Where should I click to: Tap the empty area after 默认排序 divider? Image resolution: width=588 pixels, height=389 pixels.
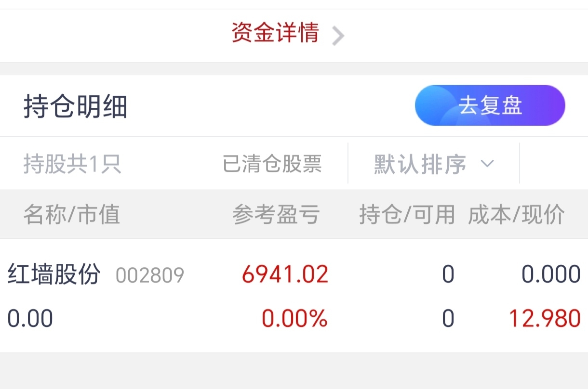tap(554, 163)
